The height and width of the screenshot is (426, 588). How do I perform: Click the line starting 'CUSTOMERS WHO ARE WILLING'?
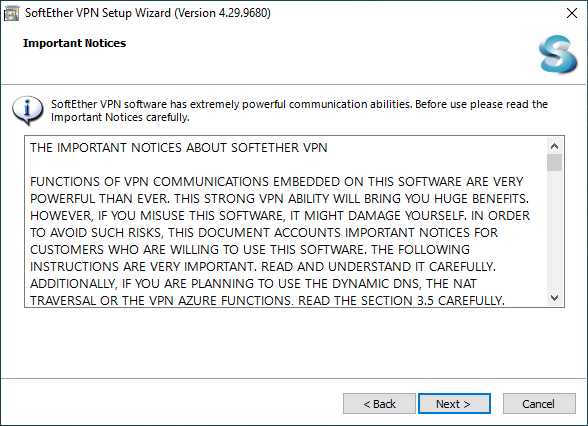click(250, 250)
